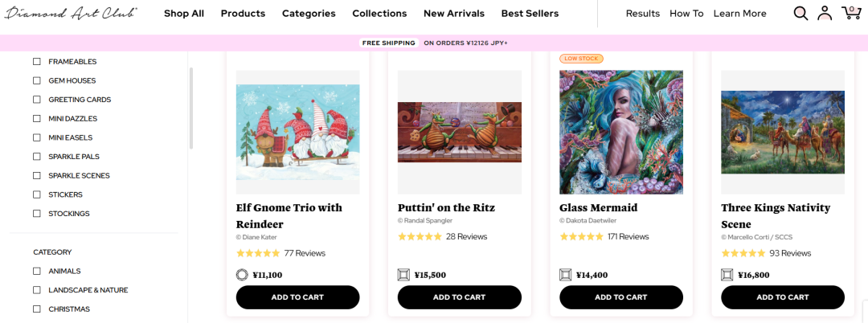Open Puttin' on the Ritz product link
The image size is (868, 323).
tap(446, 207)
